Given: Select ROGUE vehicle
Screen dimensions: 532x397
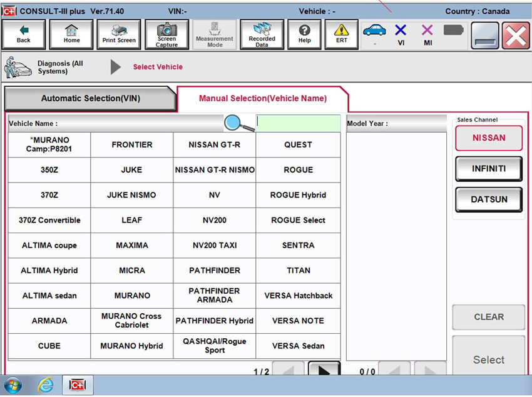Looking at the screenshot, I should pyautogui.click(x=298, y=170).
